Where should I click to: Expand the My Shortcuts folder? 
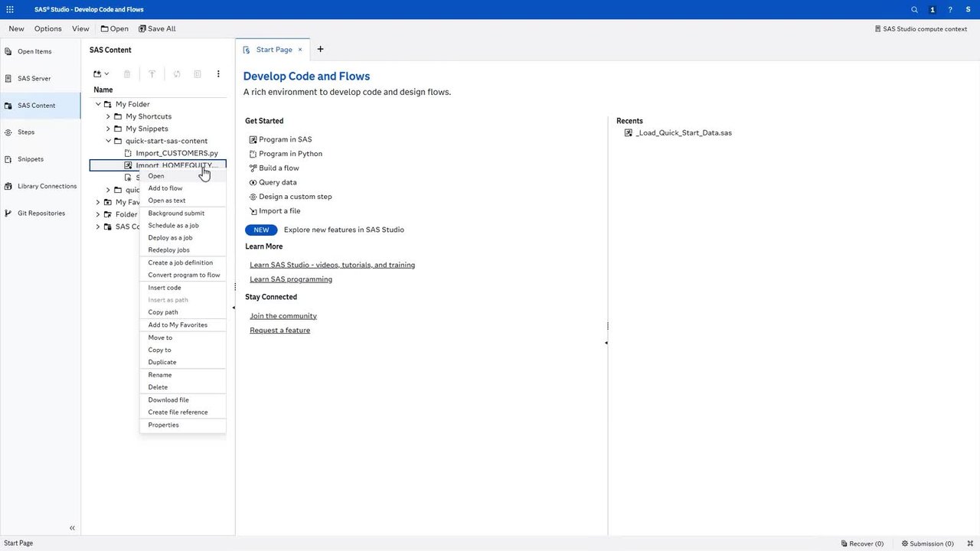tap(108, 116)
